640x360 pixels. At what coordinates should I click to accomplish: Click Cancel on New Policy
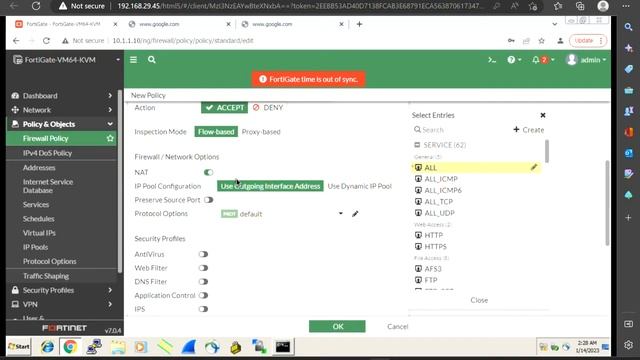coord(398,327)
